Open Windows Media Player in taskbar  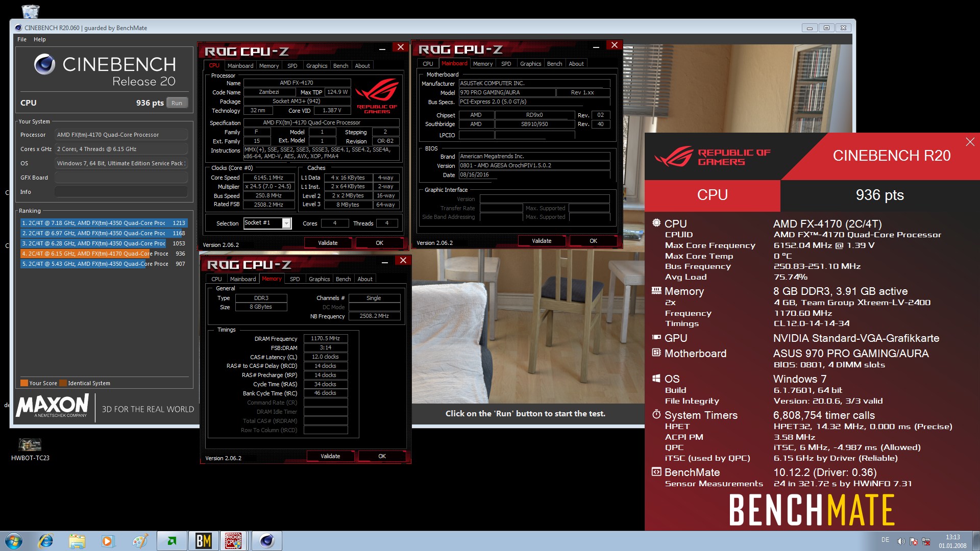[107, 541]
